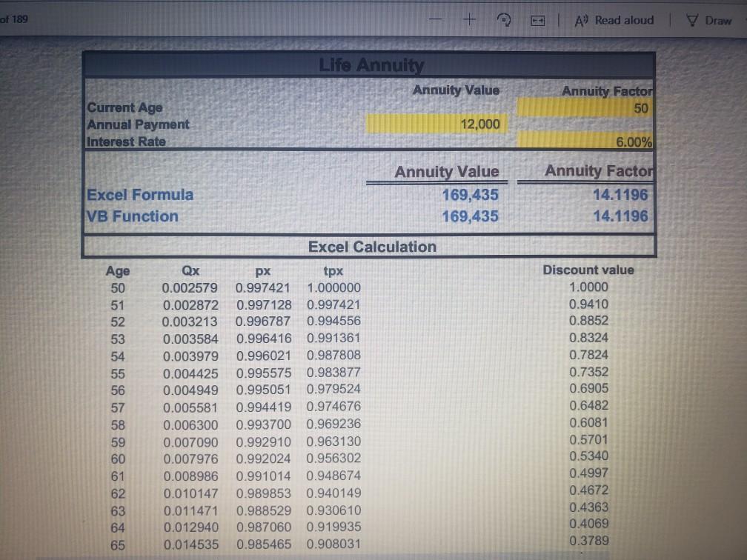Image resolution: width=747 pixels, height=560 pixels.
Task: Select the tpx column header
Action: pyautogui.click(x=333, y=271)
